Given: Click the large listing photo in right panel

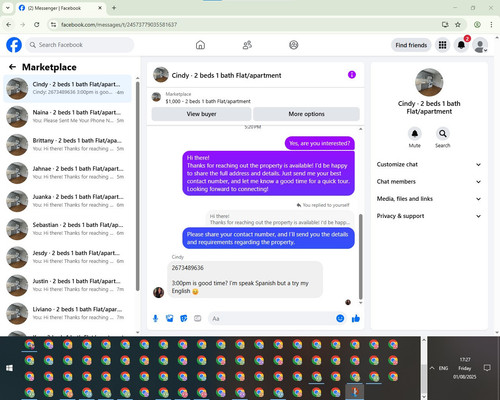Looking at the screenshot, I should click(429, 82).
